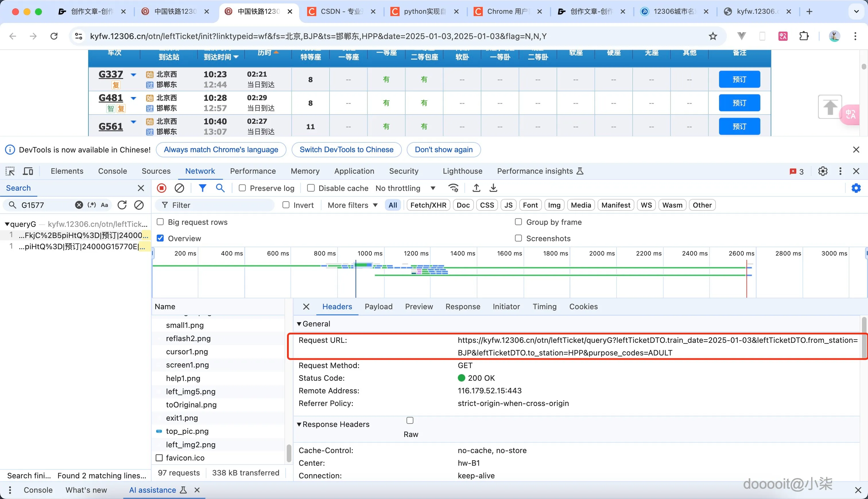Click the scroll-to-top arrow on the webpage

pos(830,107)
